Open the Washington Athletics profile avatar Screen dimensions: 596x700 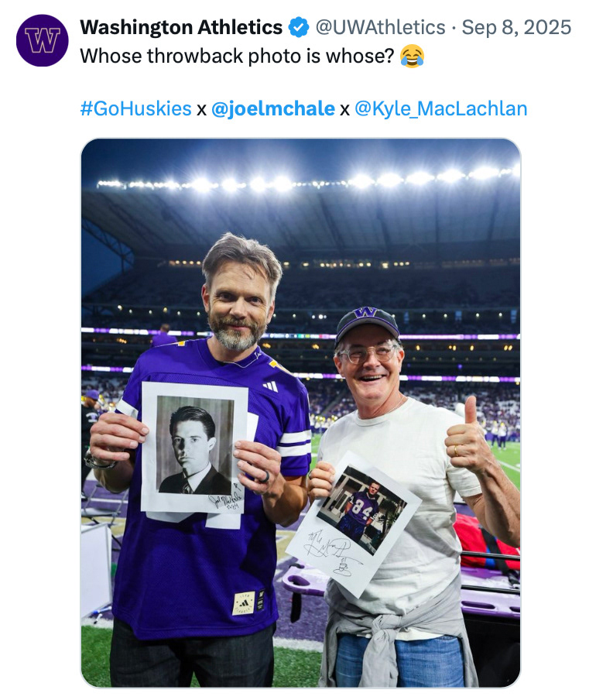pos(42,40)
